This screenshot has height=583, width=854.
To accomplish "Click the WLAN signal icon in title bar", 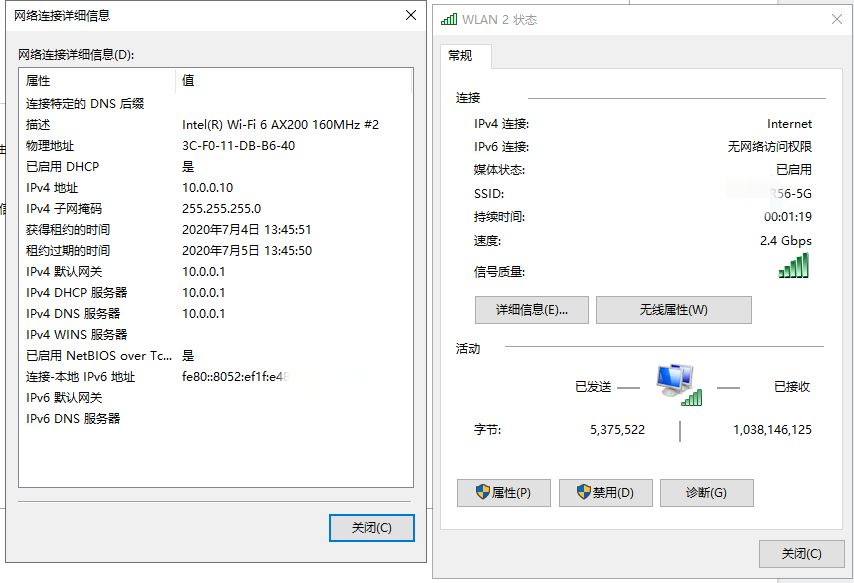I will tap(449, 20).
